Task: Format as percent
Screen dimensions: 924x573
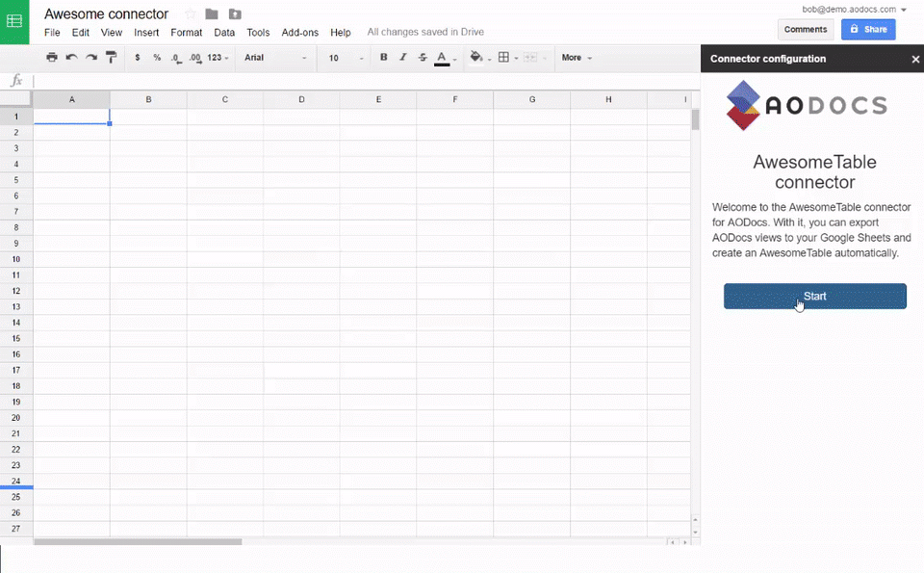Action: click(x=157, y=57)
